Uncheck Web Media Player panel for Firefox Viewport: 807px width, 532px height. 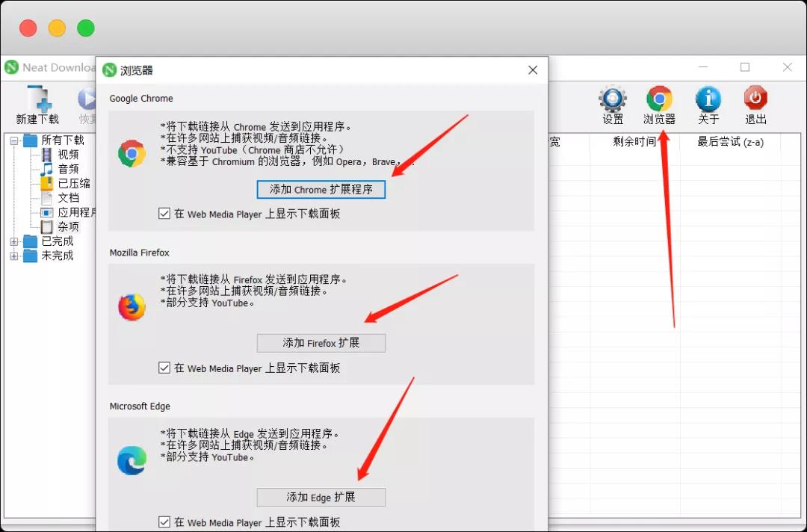tap(164, 368)
